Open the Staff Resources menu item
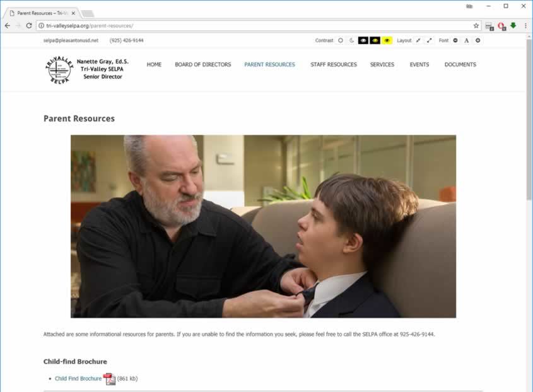 click(334, 64)
